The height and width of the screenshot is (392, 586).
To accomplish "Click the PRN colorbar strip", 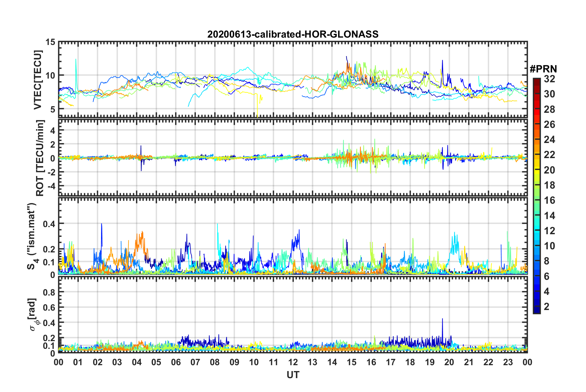I will click(536, 196).
